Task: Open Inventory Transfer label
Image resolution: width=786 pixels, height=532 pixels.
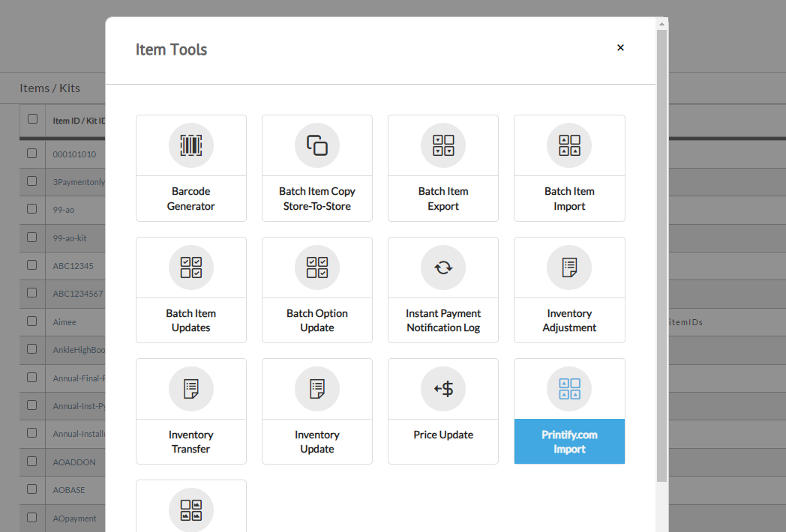Action: pyautogui.click(x=191, y=441)
